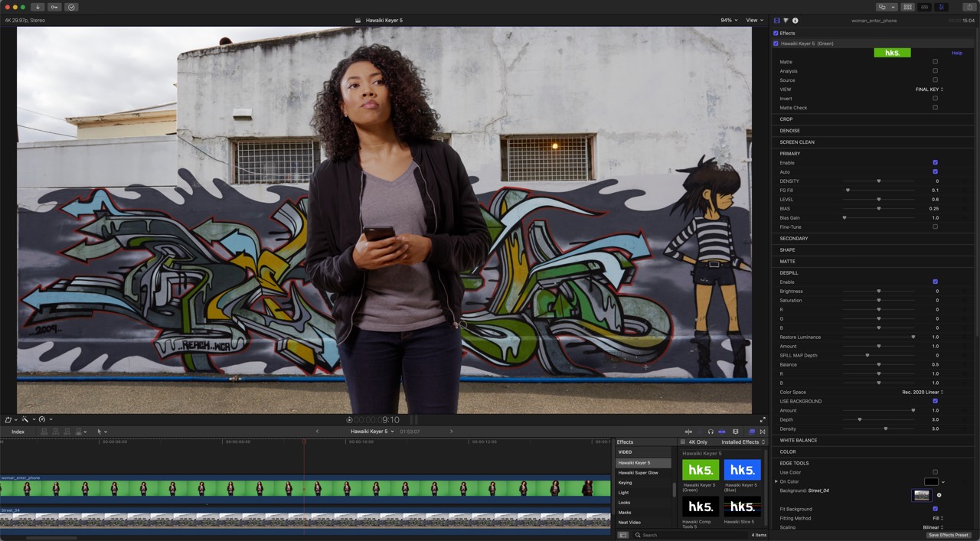Click effects browser list view toggle icon
980x541 pixels.
[623, 535]
